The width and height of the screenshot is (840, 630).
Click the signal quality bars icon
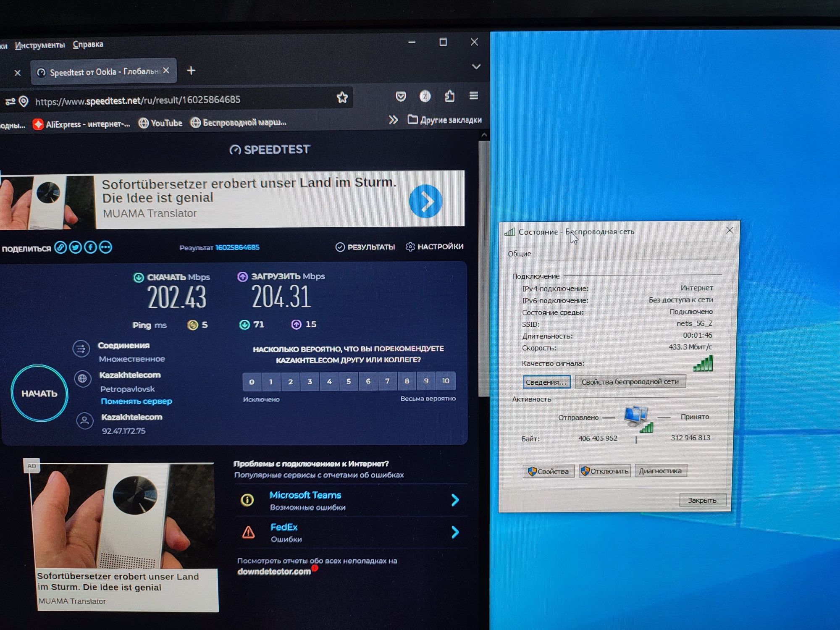[x=703, y=363]
